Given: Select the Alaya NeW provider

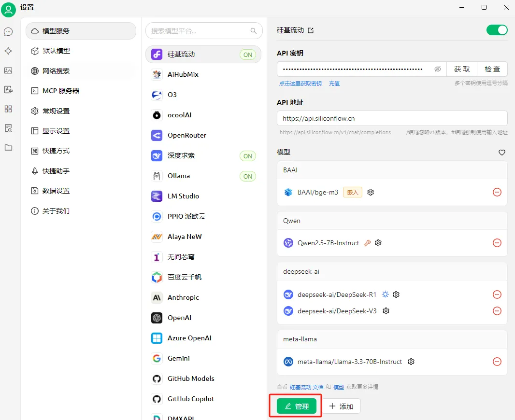Looking at the screenshot, I should [203, 237].
